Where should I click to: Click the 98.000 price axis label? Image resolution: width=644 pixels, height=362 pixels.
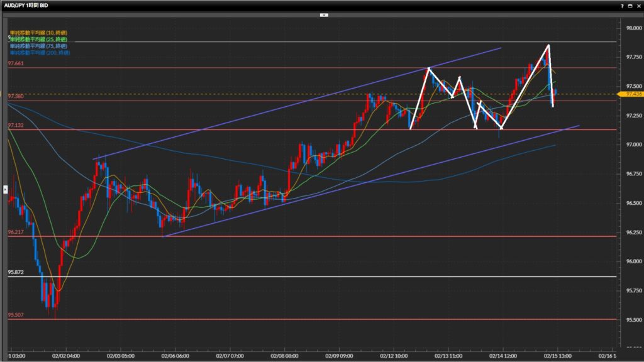coord(633,28)
